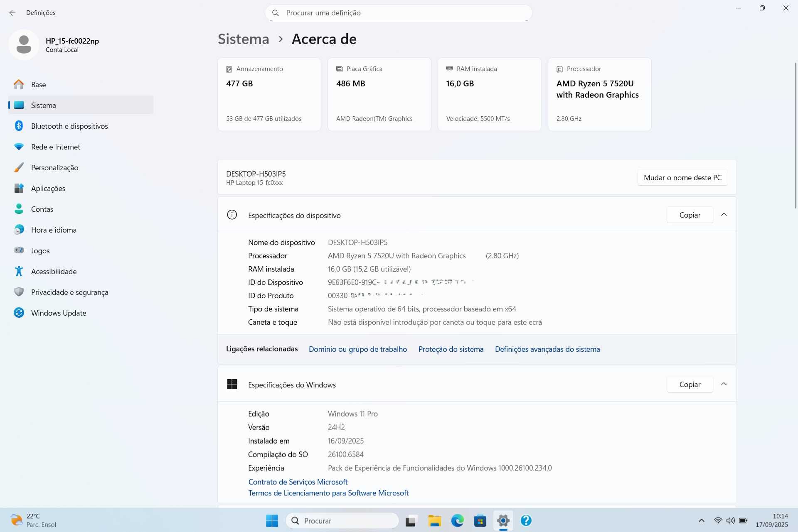Go to Bluetooth e dispositivos settings
The width and height of the screenshot is (798, 532).
click(x=81, y=126)
